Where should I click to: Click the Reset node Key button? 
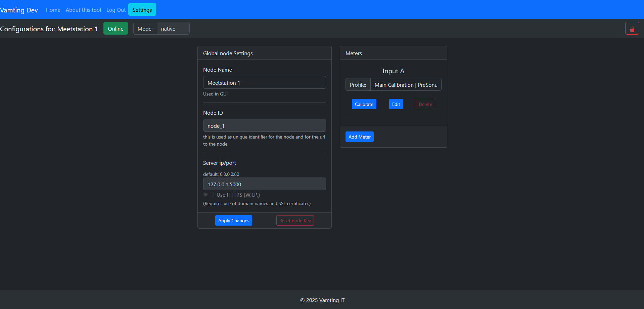pyautogui.click(x=295, y=221)
